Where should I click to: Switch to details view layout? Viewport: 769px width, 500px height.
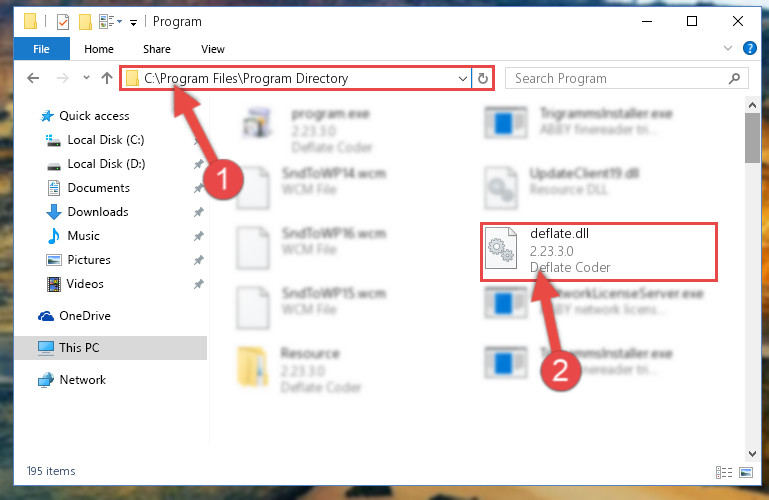[x=724, y=472]
